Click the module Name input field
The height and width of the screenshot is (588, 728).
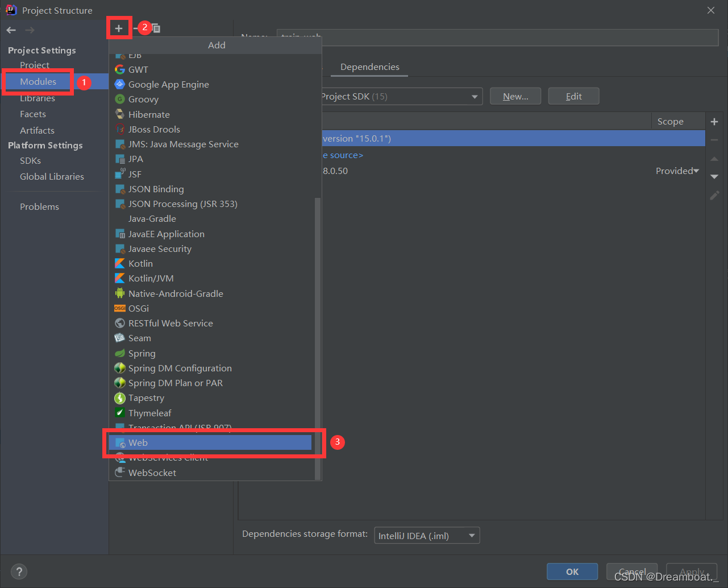[x=497, y=37]
